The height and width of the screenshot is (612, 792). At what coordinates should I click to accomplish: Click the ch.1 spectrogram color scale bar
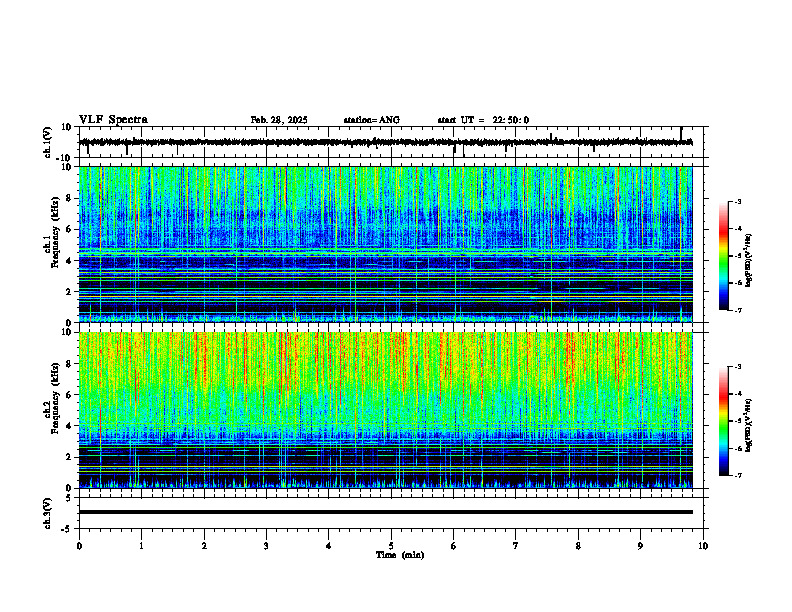723,256
